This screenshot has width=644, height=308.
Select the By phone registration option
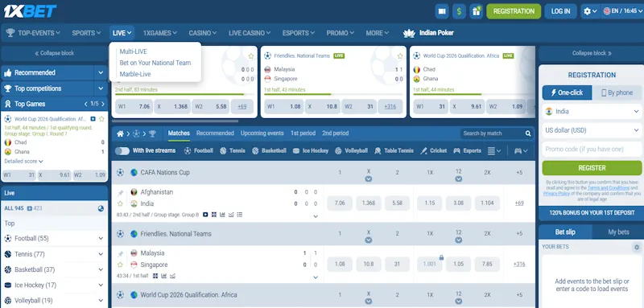point(617,92)
